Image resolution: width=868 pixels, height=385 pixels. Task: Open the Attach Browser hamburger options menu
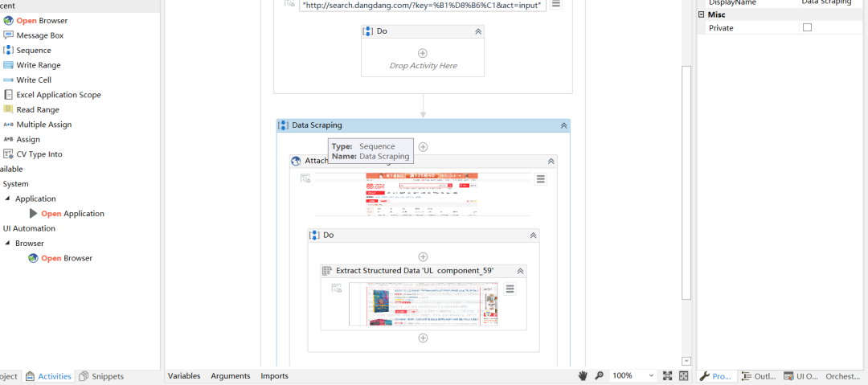[541, 179]
